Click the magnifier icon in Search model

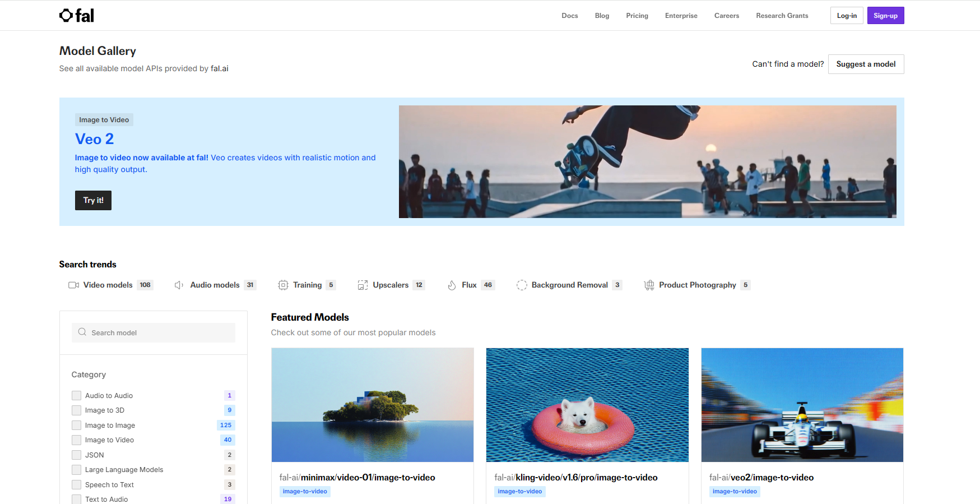82,332
